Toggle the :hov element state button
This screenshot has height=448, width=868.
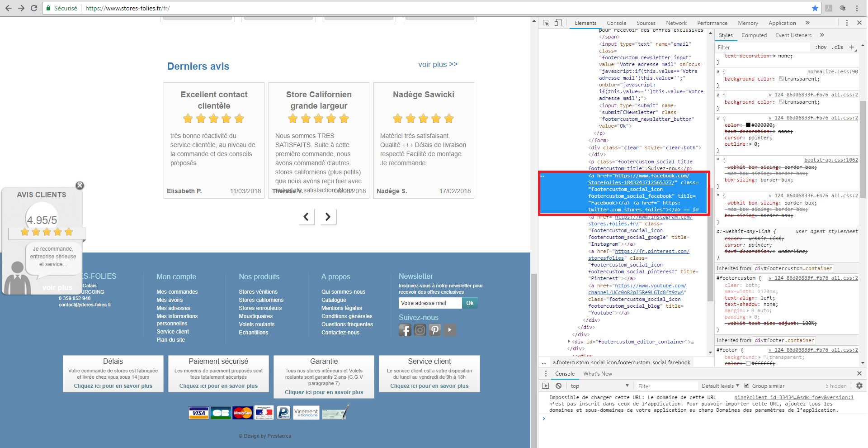(x=821, y=47)
